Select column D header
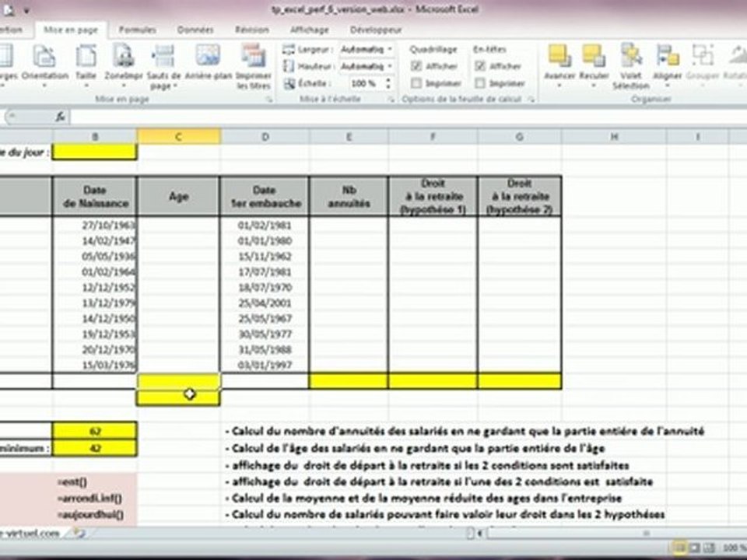Image resolution: width=747 pixels, height=560 pixels. coord(265,137)
